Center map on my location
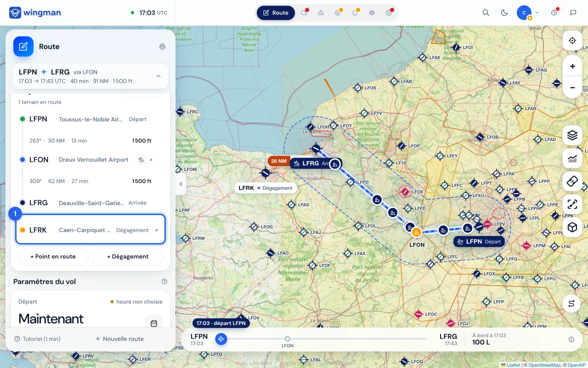This screenshot has height=368, width=588. click(572, 40)
